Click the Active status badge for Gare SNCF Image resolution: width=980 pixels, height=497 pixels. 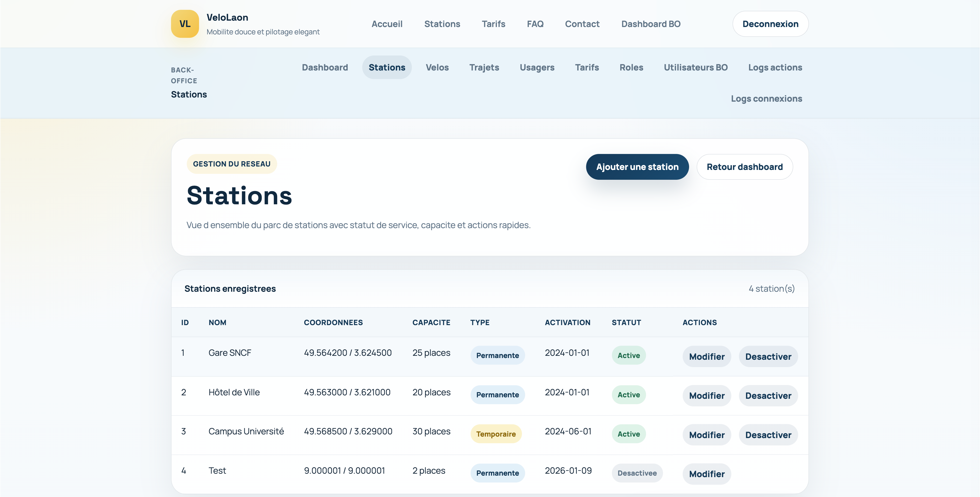[629, 355]
